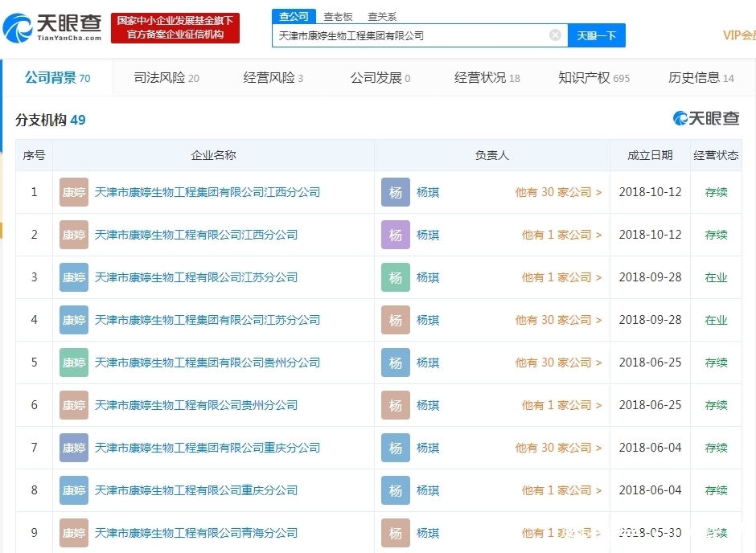The height and width of the screenshot is (553, 756).
Task: Click the 成立日期 column header
Action: 650,155
